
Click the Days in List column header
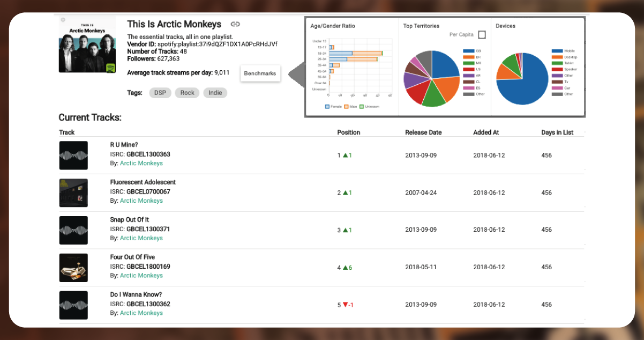(x=557, y=132)
